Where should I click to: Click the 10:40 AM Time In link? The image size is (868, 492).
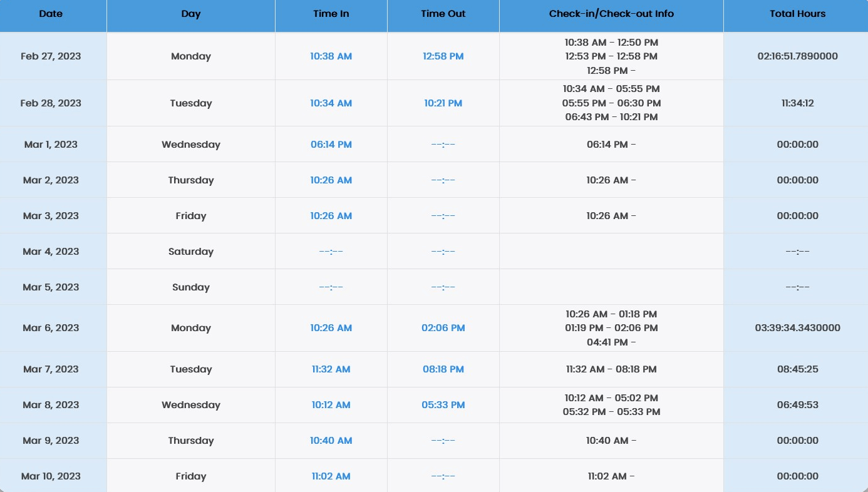[331, 441]
